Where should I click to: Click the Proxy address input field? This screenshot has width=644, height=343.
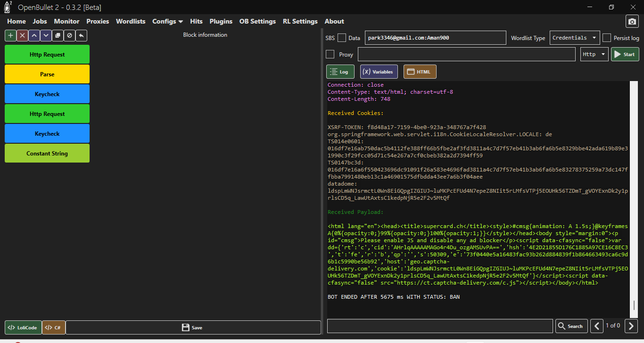click(467, 54)
